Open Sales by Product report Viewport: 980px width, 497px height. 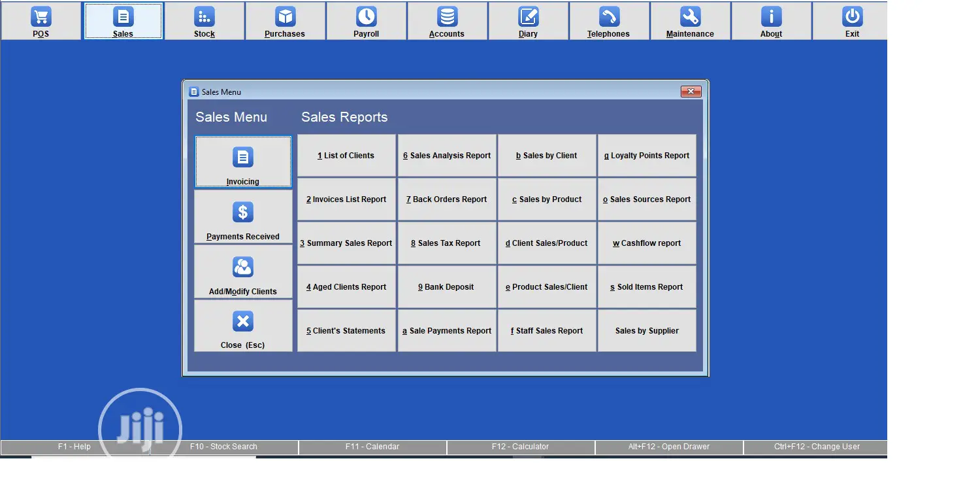(547, 199)
